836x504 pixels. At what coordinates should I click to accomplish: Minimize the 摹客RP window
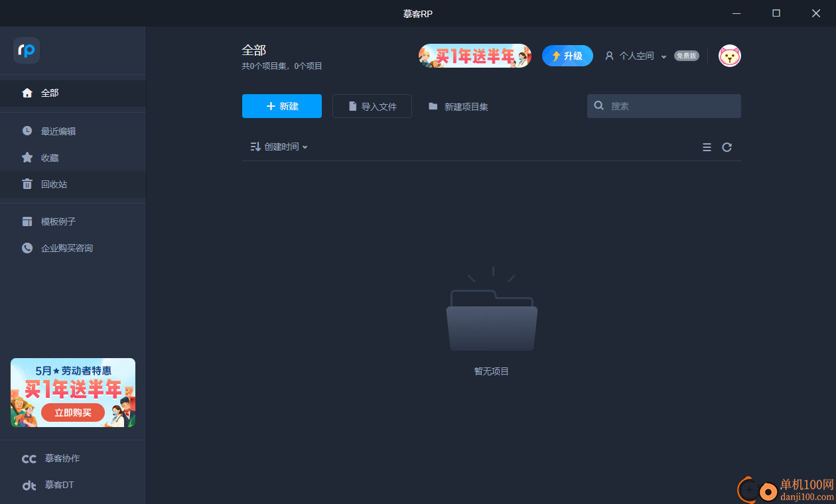(736, 13)
